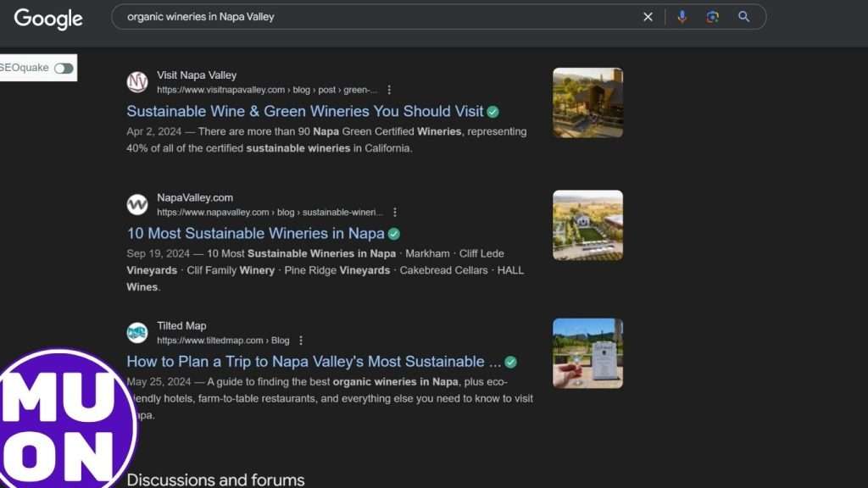
Task: Open Visit Napa Valley site favicon
Action: coord(137,82)
